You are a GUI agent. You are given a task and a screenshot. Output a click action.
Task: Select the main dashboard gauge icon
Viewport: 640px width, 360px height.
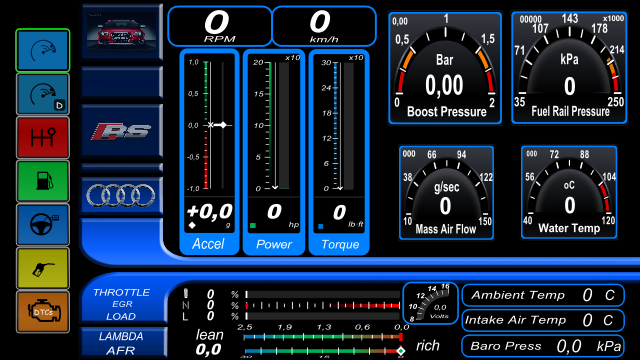tap(43, 51)
